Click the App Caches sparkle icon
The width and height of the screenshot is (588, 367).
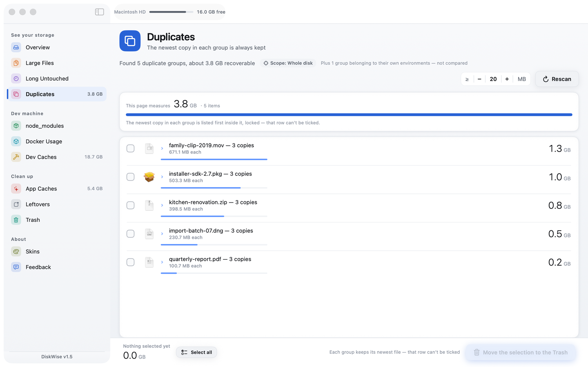coord(16,189)
